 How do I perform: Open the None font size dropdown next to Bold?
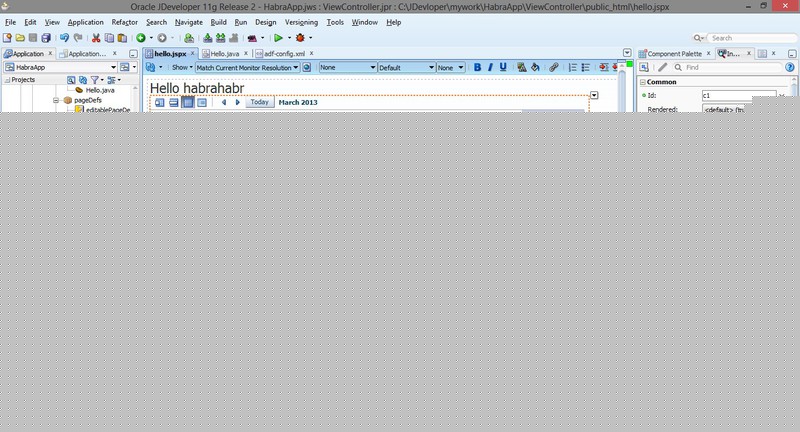(451, 67)
